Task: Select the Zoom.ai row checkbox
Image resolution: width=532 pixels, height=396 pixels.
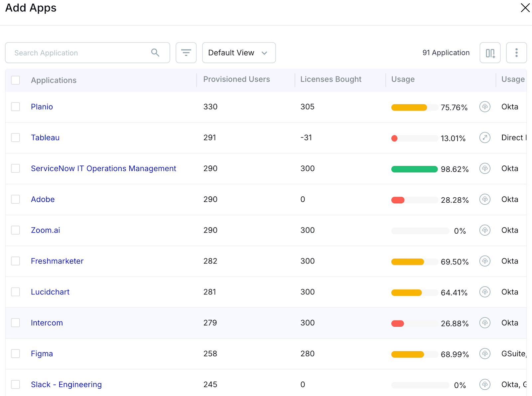Action: click(16, 230)
